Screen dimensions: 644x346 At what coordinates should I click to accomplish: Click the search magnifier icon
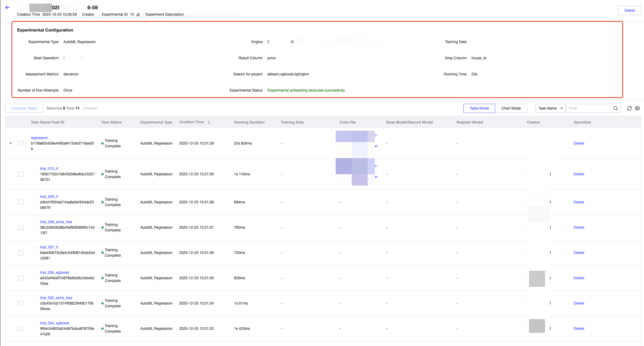tap(615, 108)
